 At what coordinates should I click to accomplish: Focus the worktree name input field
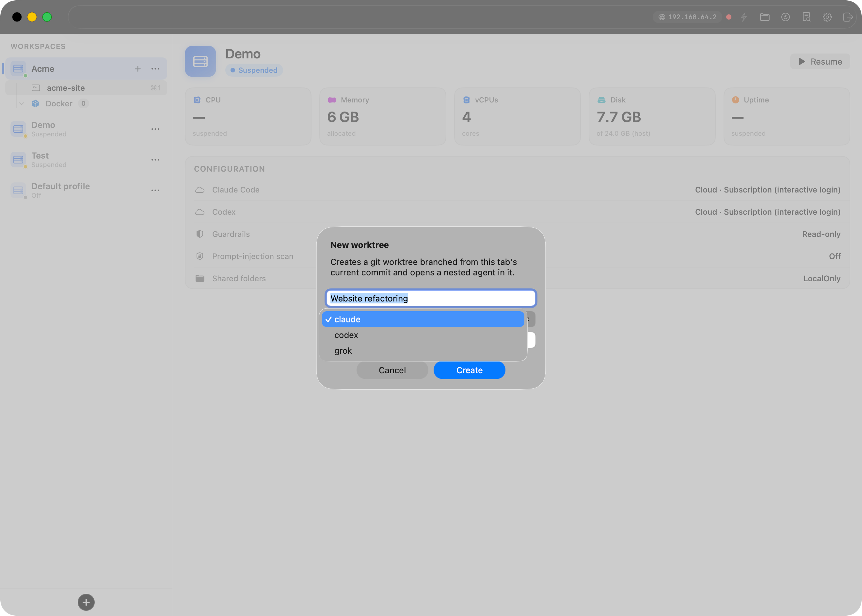point(431,298)
